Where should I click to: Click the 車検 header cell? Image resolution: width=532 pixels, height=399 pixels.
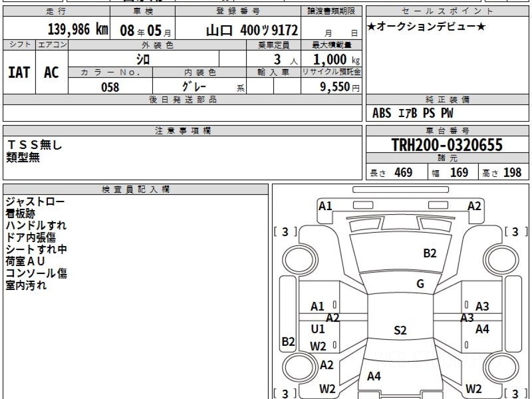(x=142, y=12)
